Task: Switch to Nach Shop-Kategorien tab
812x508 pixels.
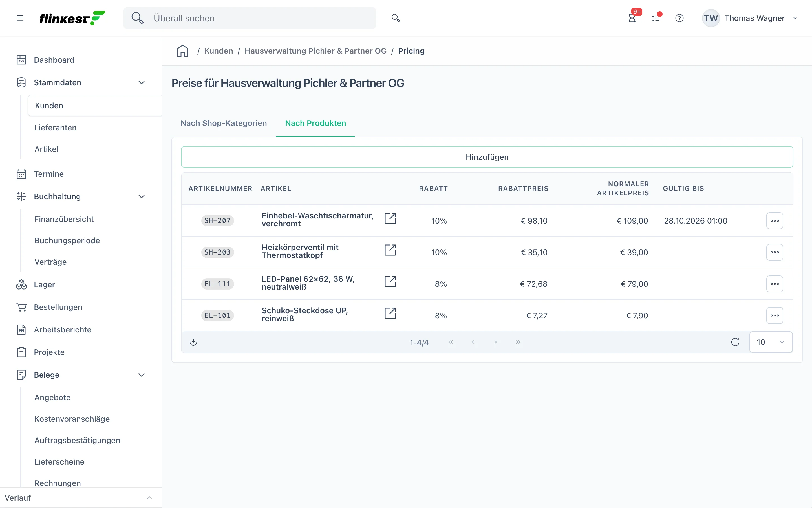Action: (224, 123)
